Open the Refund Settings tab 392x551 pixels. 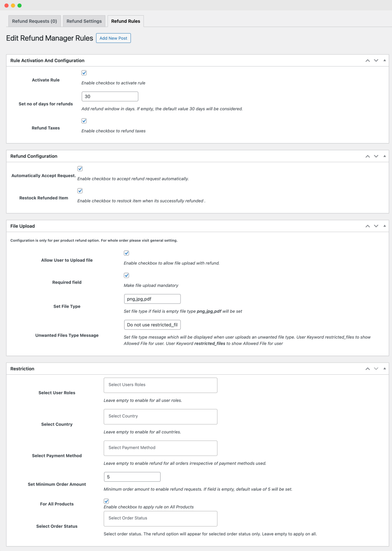(x=84, y=21)
